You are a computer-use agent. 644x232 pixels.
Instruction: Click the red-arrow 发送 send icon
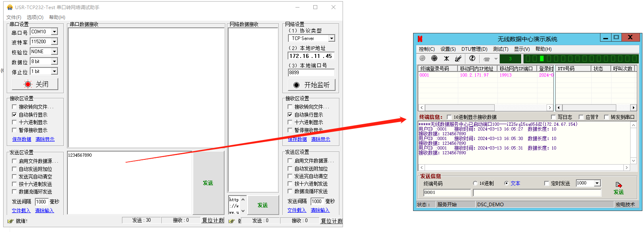[x=619, y=185]
